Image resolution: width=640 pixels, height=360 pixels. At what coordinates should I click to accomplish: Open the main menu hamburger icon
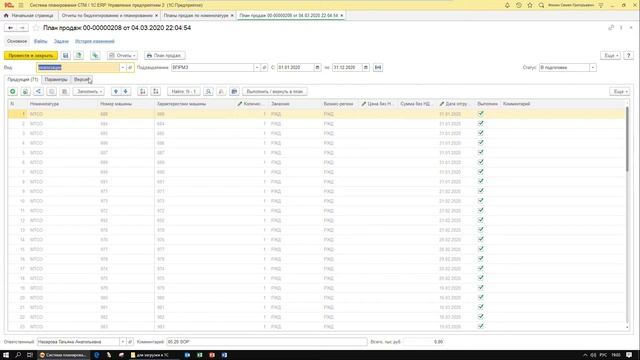21,5
